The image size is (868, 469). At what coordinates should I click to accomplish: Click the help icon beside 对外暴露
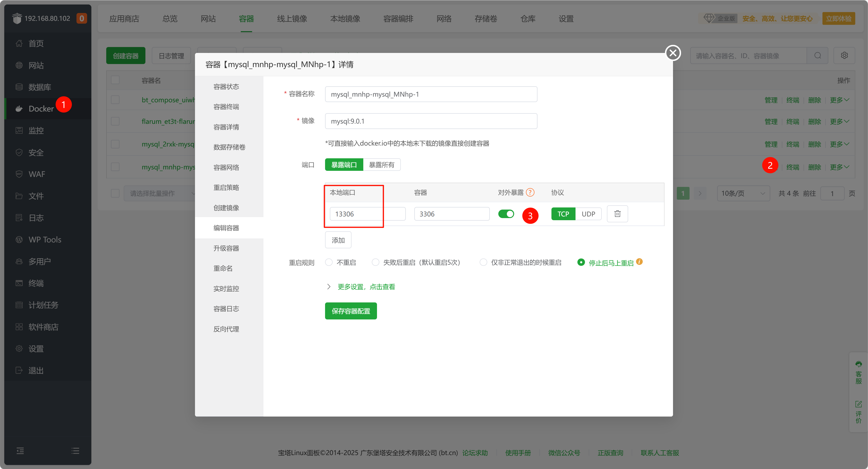click(x=530, y=193)
